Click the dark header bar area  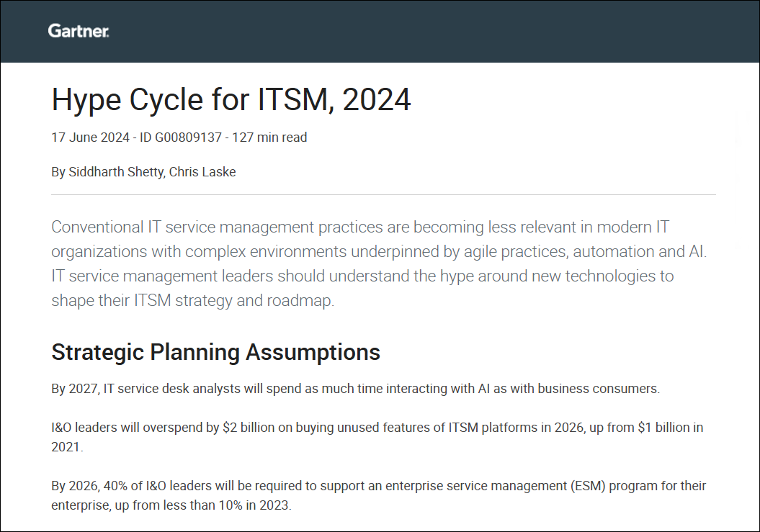tap(432, 31)
